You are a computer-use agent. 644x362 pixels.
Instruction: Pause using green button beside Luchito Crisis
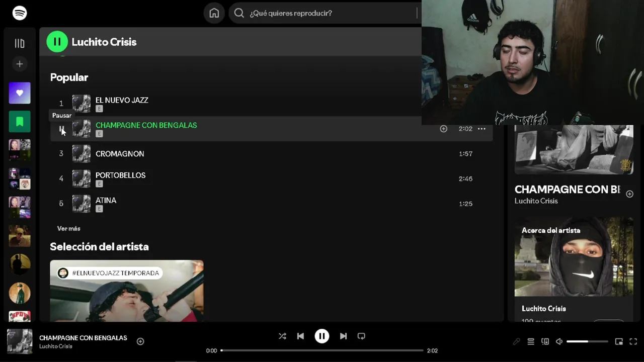[57, 42]
